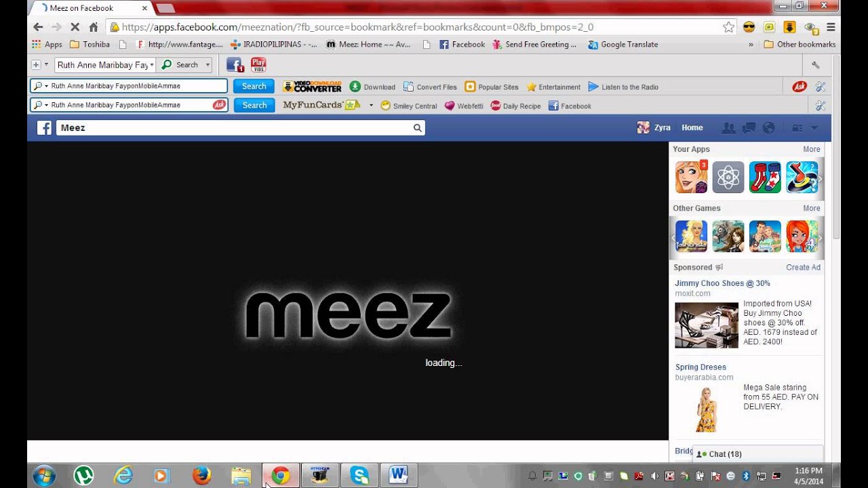Click the Bluetooth tray icon
The image size is (868, 488).
(745, 476)
